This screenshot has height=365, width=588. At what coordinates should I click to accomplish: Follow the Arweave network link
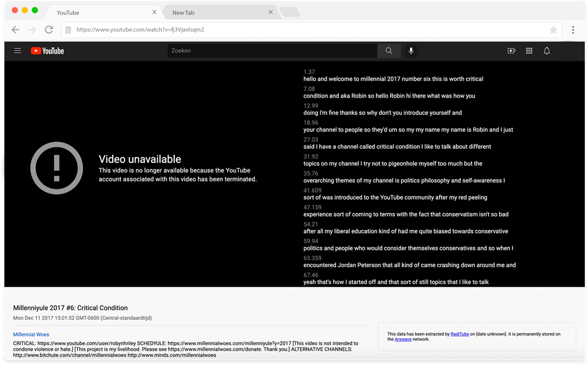[x=403, y=339]
